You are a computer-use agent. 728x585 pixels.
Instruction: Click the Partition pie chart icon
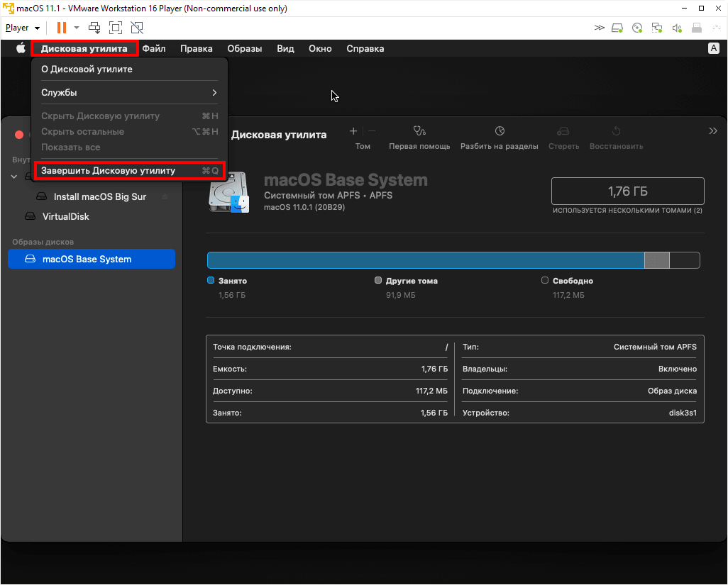coord(500,131)
